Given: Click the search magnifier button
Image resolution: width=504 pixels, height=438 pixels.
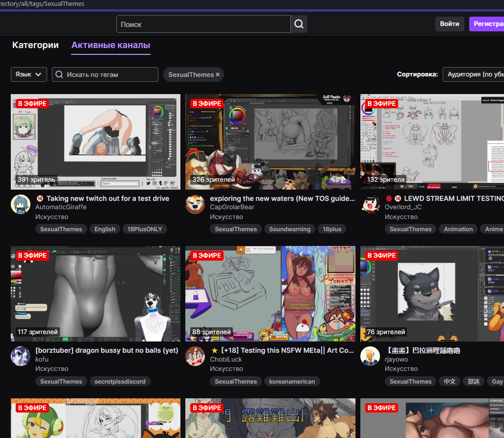Looking at the screenshot, I should pos(299,24).
